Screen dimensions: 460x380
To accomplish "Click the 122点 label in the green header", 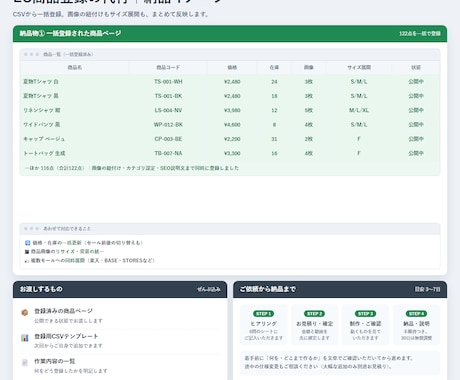I will [420, 34].
